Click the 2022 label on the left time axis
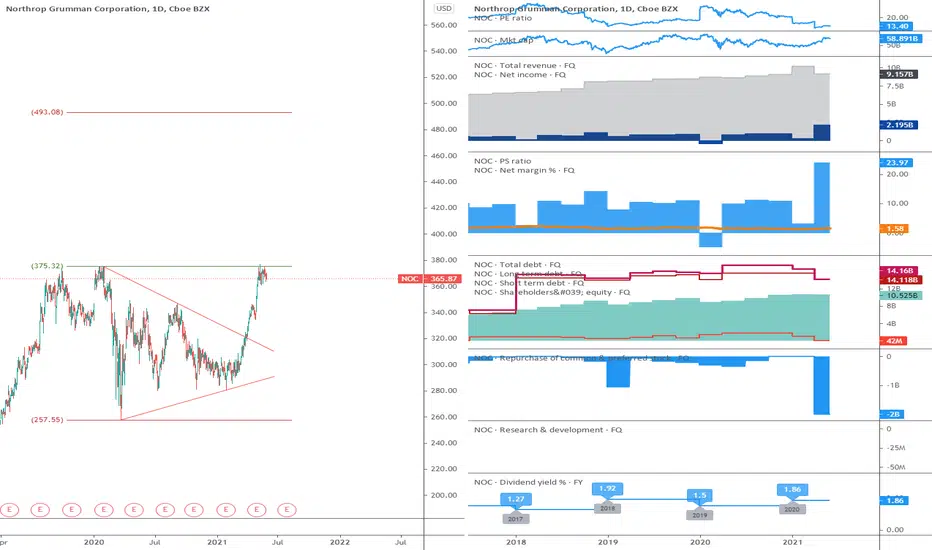Viewport: 932px width, 550px height. coord(339,542)
